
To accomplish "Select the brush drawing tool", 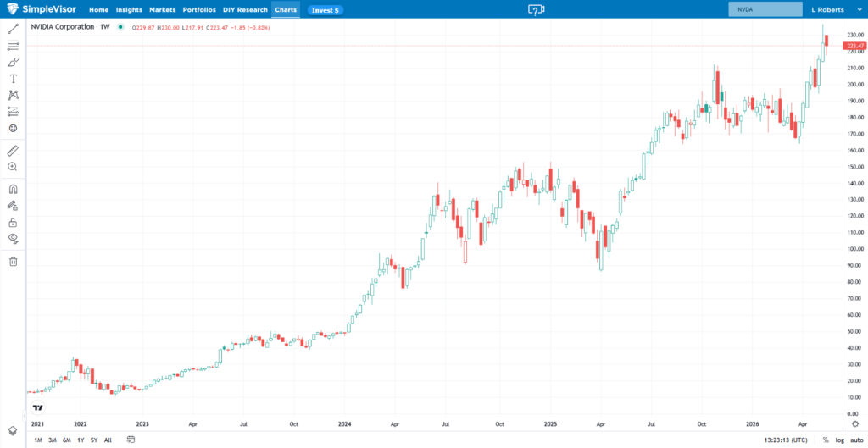I will click(14, 62).
